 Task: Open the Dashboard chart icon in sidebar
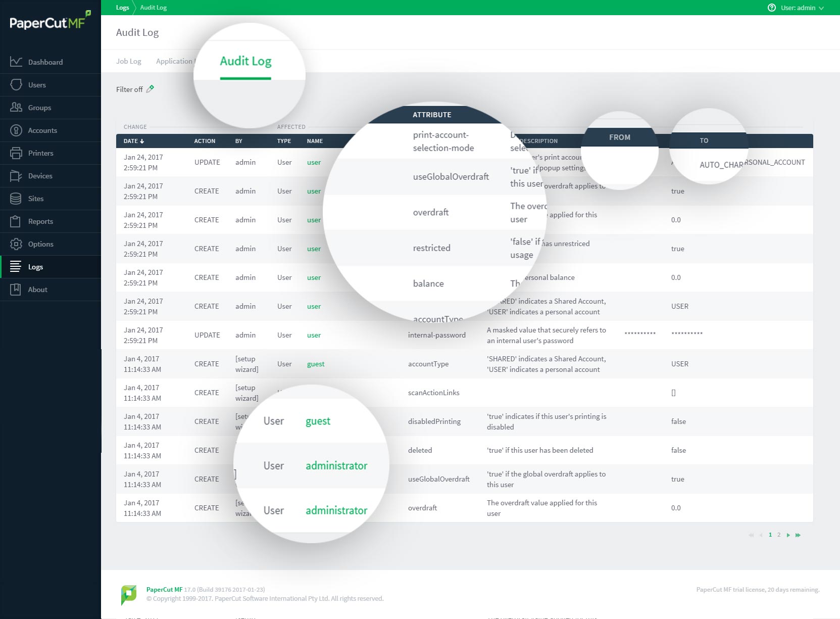click(x=16, y=62)
